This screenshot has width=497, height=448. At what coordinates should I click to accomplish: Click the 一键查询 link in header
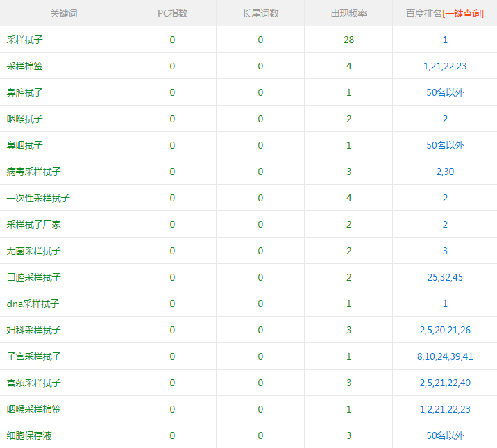463,13
